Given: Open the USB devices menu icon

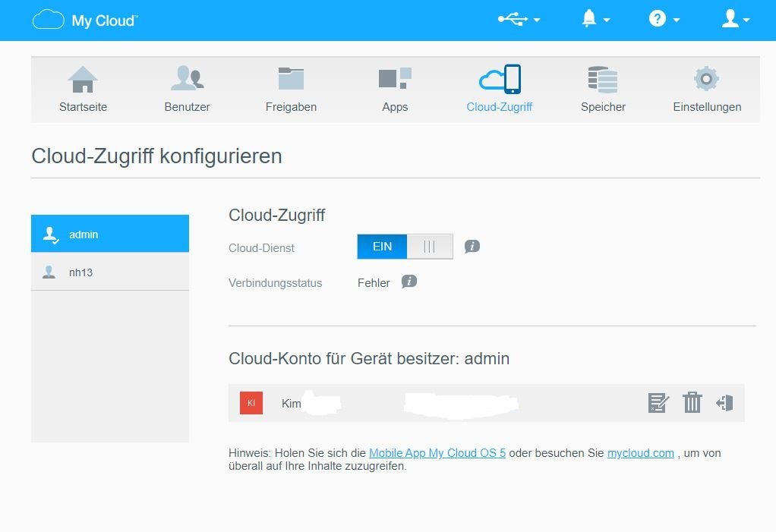Looking at the screenshot, I should (513, 19).
